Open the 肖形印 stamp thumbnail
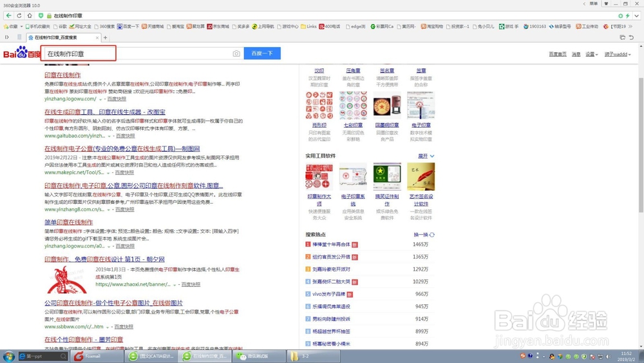644x363 pixels. (x=319, y=105)
